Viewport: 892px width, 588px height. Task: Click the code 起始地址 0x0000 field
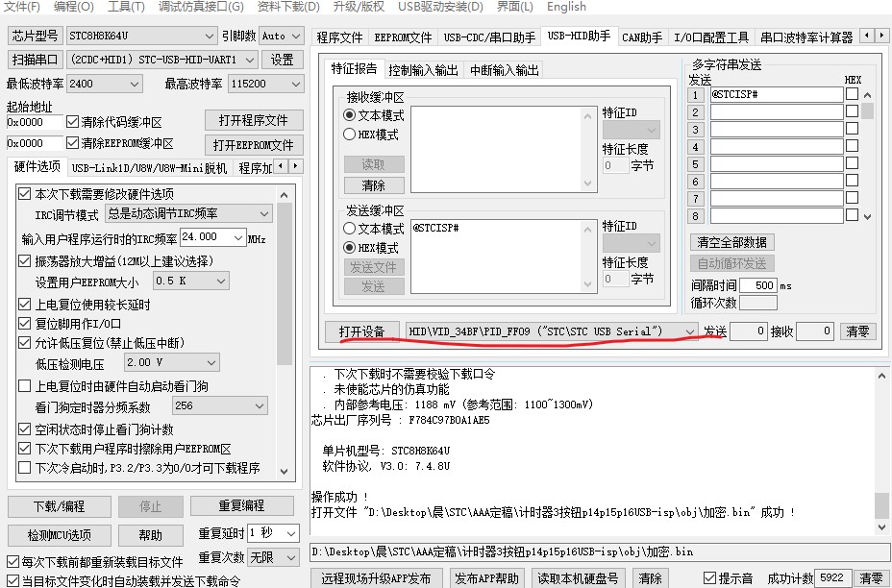35,122
